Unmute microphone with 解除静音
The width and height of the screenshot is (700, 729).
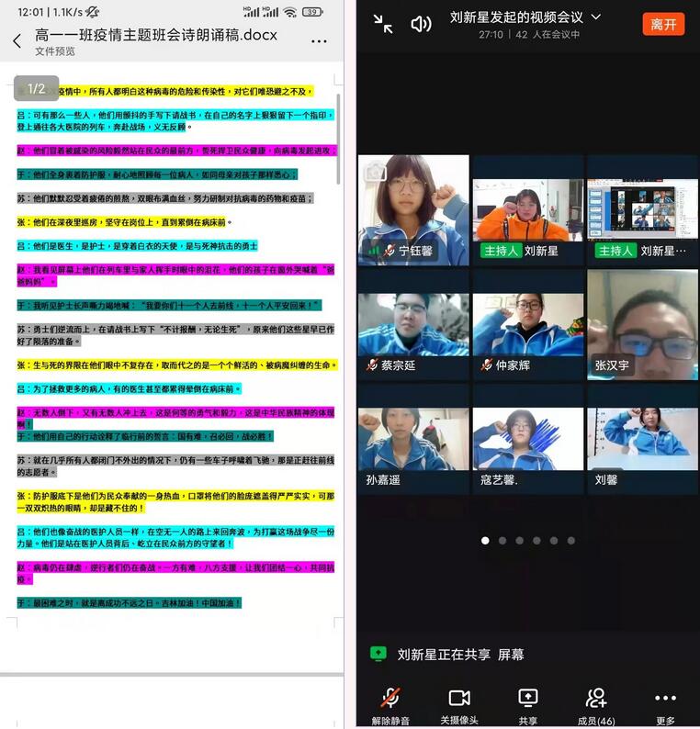(390, 705)
